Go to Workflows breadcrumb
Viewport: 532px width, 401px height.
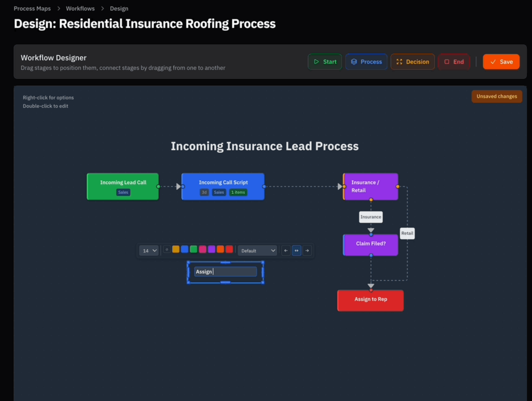[80, 8]
